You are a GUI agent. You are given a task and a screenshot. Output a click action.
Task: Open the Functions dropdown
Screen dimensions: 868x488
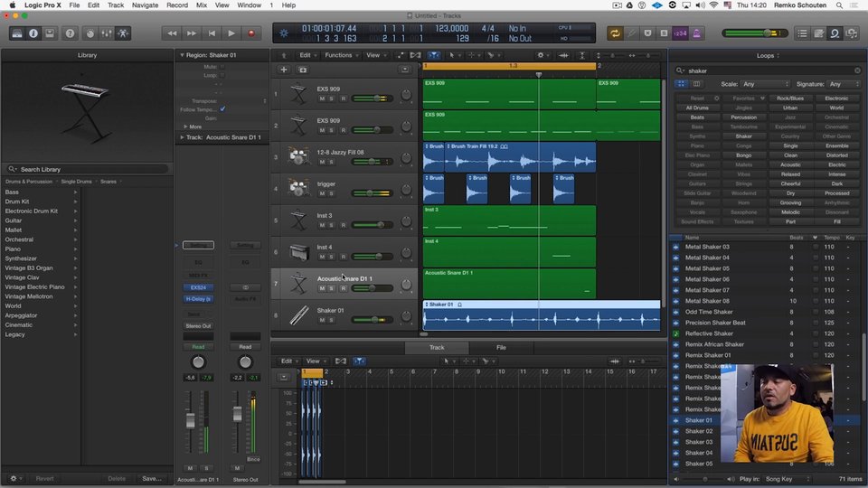click(x=341, y=55)
